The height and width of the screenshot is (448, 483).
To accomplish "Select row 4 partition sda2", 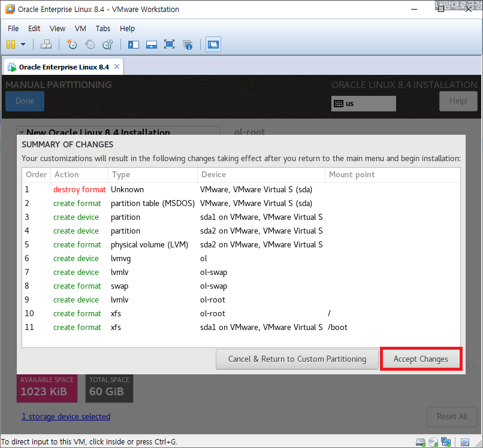I will coord(241,231).
